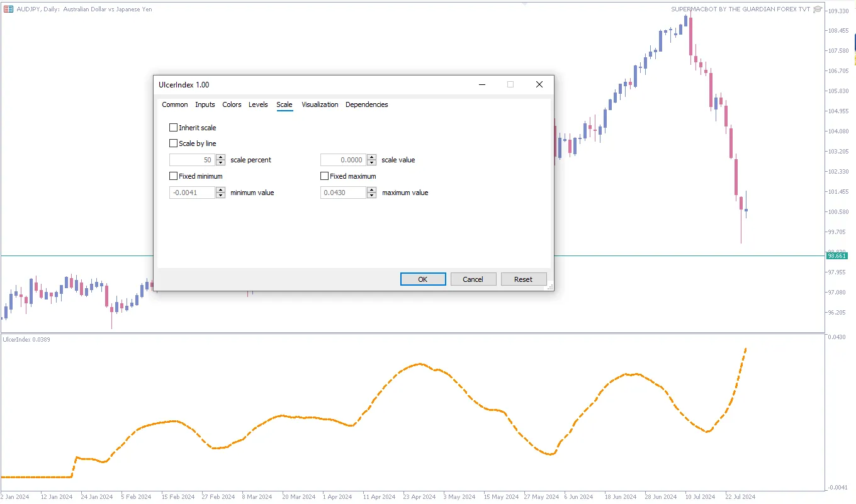
Task: Click the 98.661 price level marker
Action: tap(837, 255)
